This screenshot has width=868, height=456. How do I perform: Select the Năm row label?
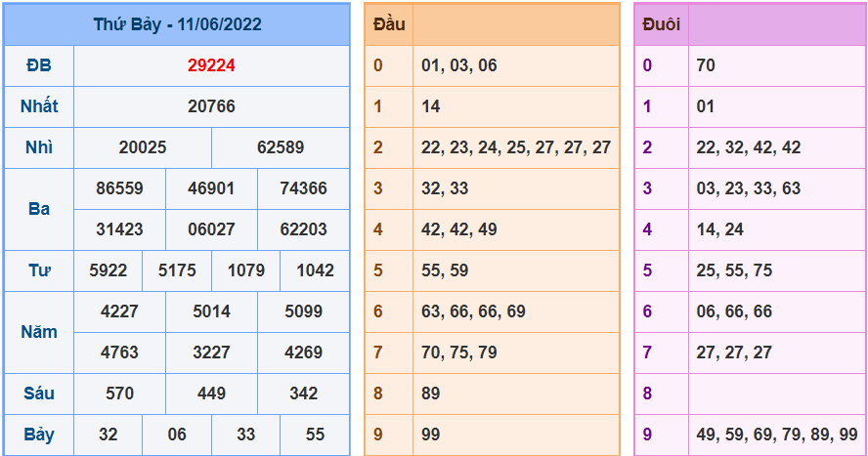coord(39,332)
